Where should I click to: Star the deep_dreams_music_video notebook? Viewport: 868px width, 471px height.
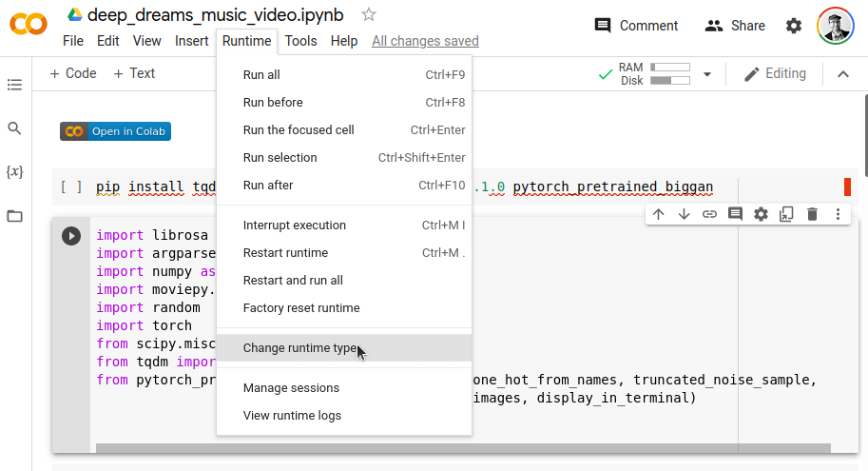[x=369, y=15]
